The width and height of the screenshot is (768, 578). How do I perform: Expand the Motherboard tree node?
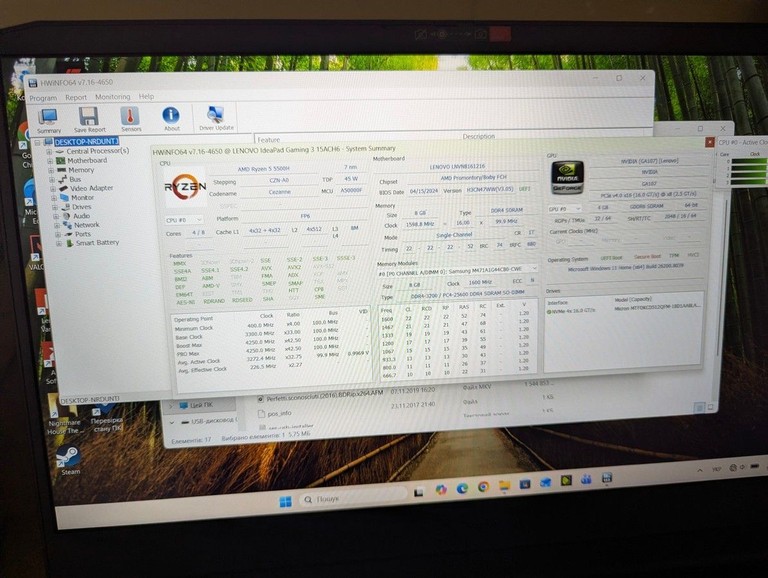(x=50, y=161)
